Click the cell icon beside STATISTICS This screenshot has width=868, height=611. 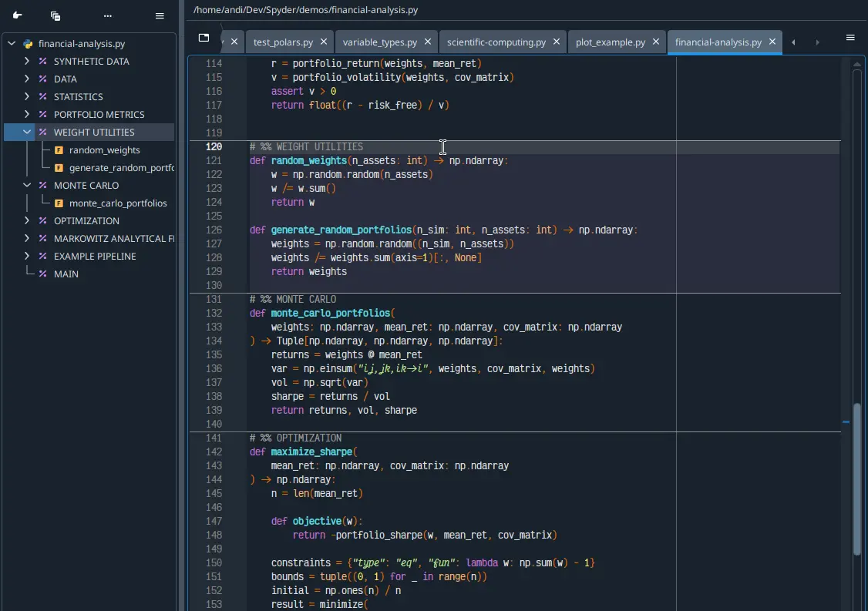click(x=42, y=97)
